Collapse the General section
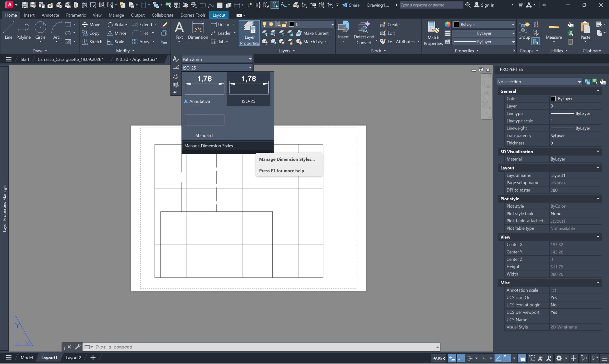The width and height of the screenshot is (609, 364). pos(598,91)
